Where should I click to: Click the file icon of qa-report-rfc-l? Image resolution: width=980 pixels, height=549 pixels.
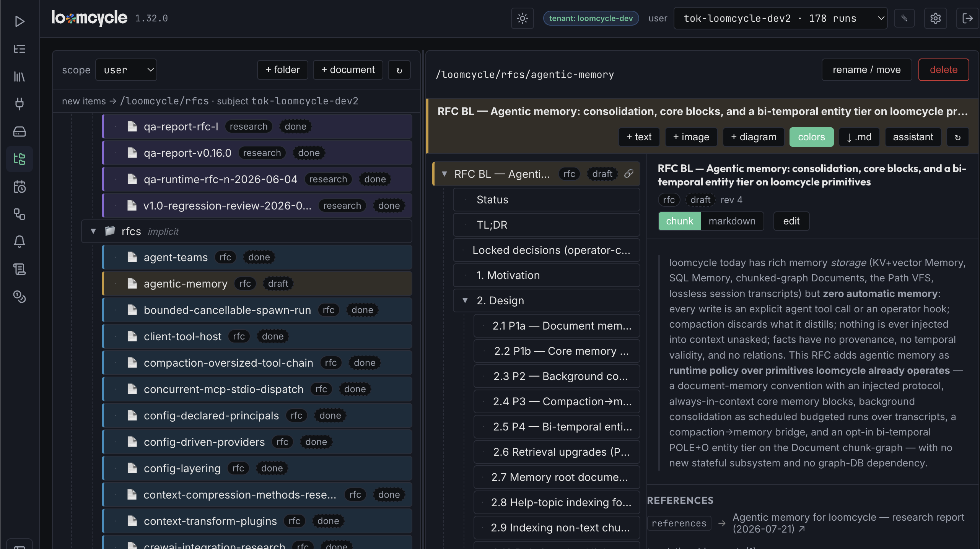tap(132, 126)
